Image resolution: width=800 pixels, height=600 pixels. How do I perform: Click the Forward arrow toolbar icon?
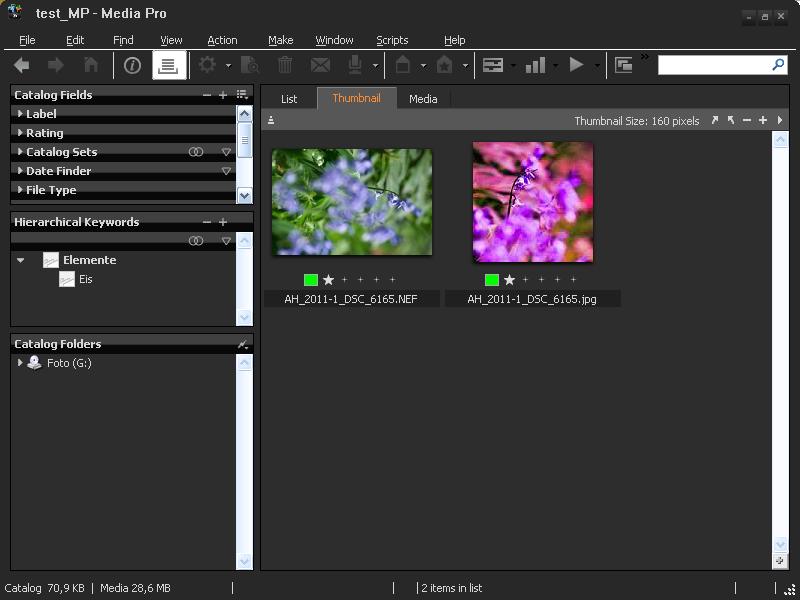[x=56, y=65]
